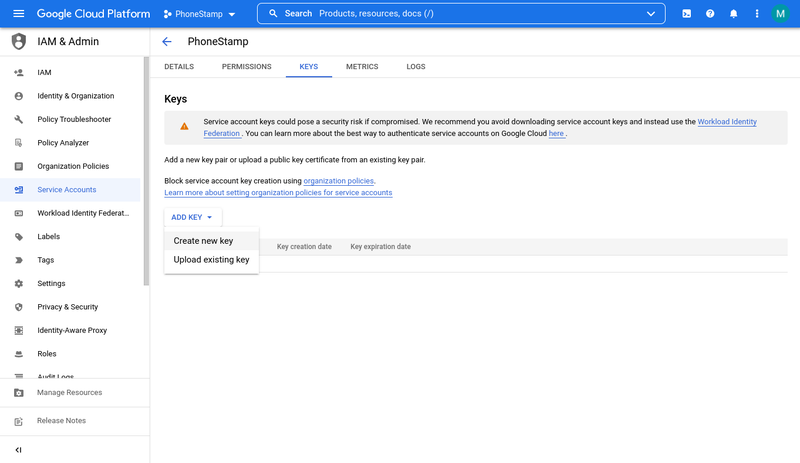Screen dimensions: 800x463
Task: Open Roles in sidebar
Action: tap(70, 354)
